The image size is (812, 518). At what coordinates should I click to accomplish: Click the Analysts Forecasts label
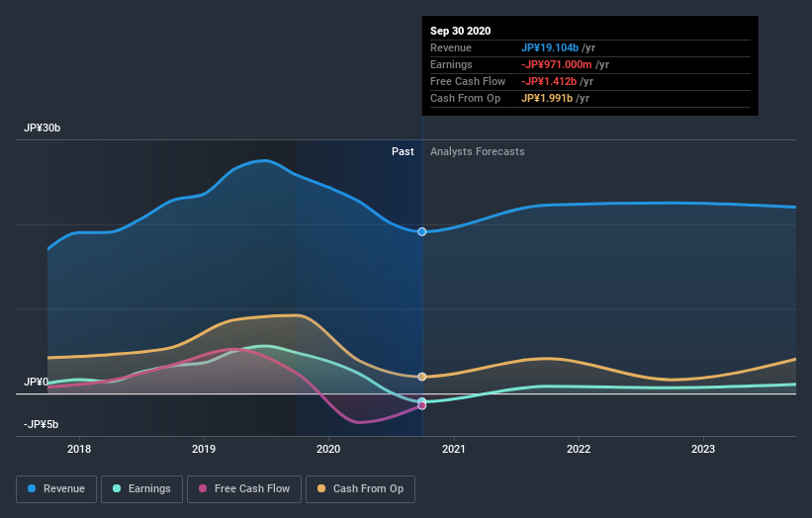pos(478,151)
